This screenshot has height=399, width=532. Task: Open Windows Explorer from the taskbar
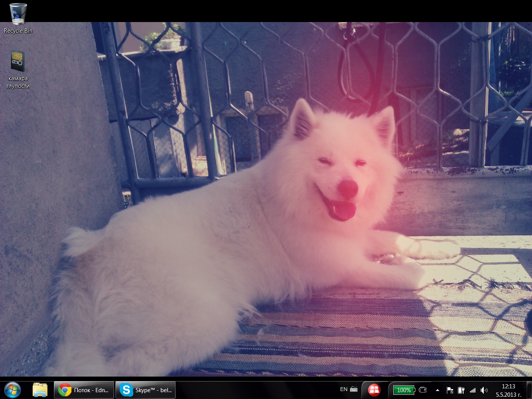tap(40, 390)
